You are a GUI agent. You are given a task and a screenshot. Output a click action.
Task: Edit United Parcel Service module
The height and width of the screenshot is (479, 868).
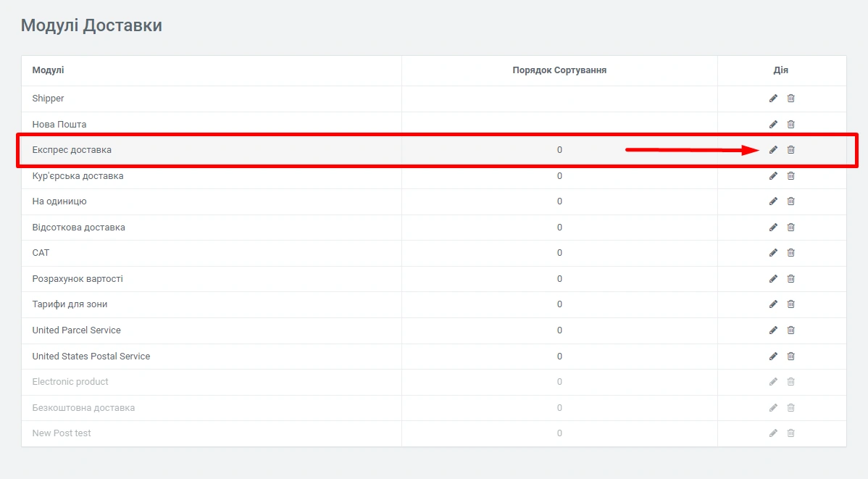click(x=773, y=330)
